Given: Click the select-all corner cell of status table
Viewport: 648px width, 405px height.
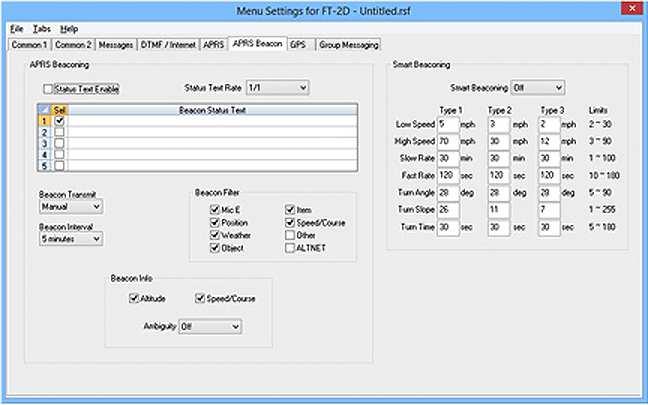Looking at the screenshot, I should click(x=45, y=110).
